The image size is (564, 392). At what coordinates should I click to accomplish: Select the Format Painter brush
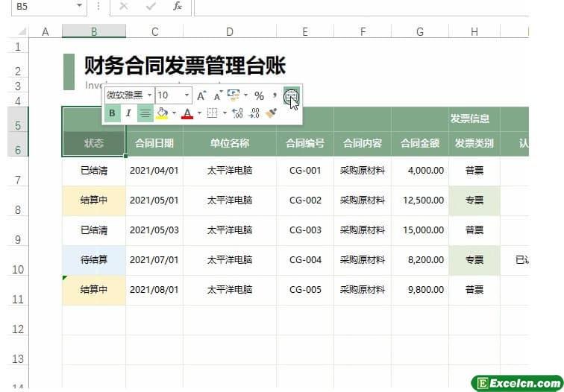(x=271, y=113)
